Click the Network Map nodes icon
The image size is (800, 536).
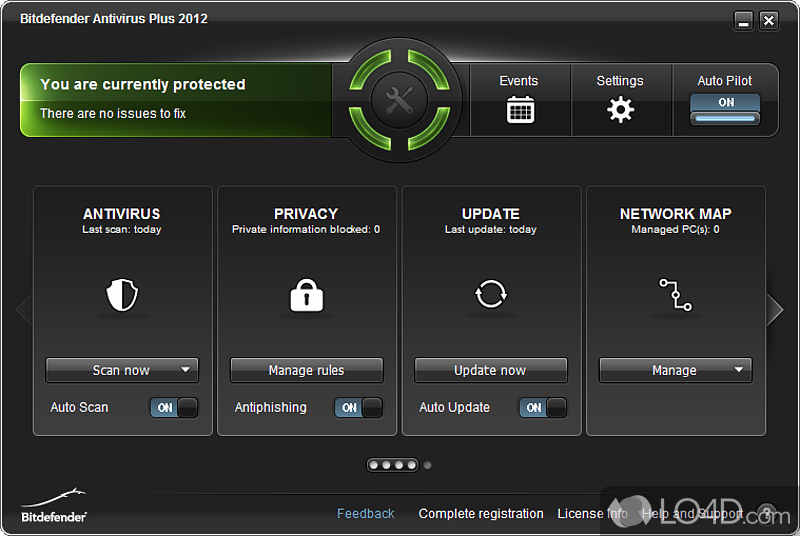(676, 294)
